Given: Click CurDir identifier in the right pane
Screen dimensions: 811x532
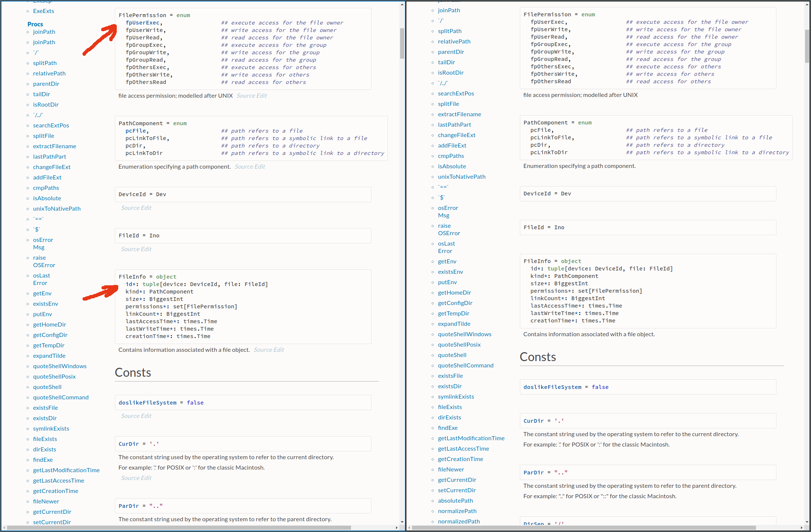Looking at the screenshot, I should [x=534, y=421].
